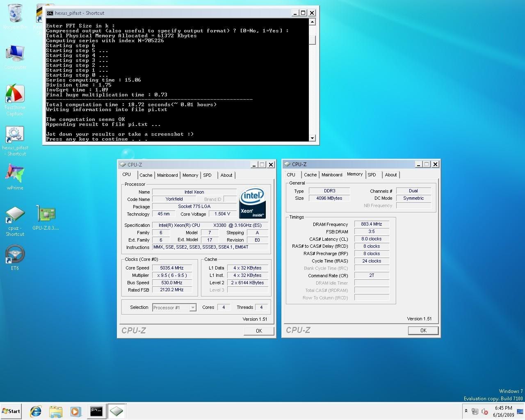Click the pifast console title bar icon

click(50, 13)
